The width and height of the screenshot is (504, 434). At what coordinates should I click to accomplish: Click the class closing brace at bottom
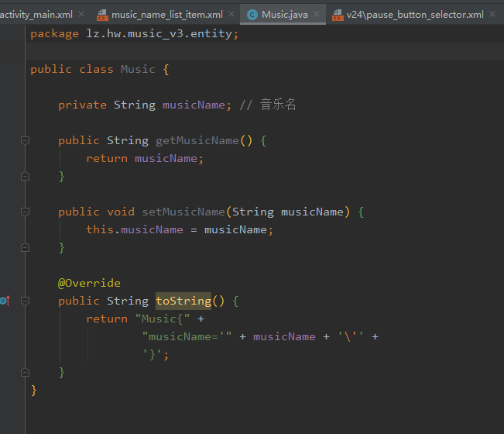pos(34,391)
